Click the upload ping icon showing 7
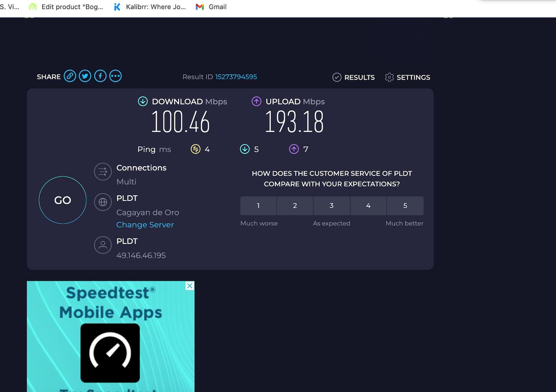556x392 pixels. pos(294,149)
